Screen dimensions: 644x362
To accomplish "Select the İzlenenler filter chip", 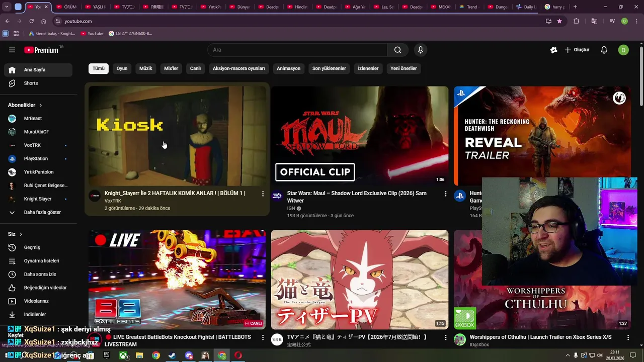I will click(368, 68).
